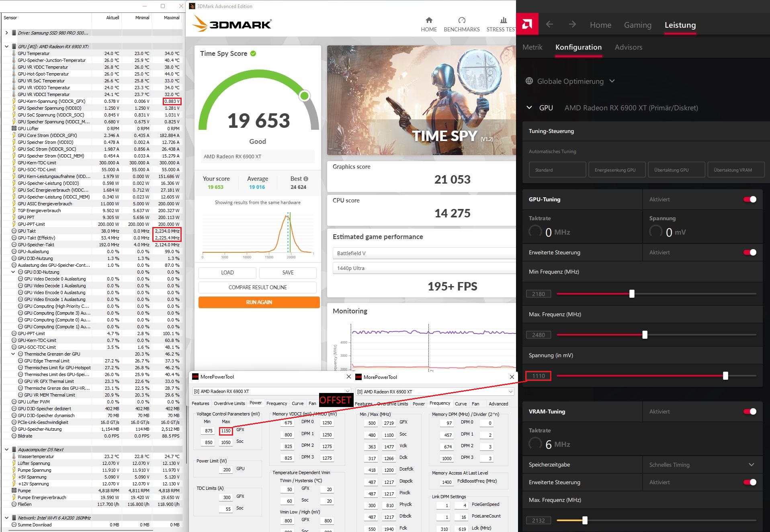Image resolution: width=770 pixels, height=532 pixels.
Task: Collapse the Aquacomputer D5 Next group
Action: coord(6,450)
